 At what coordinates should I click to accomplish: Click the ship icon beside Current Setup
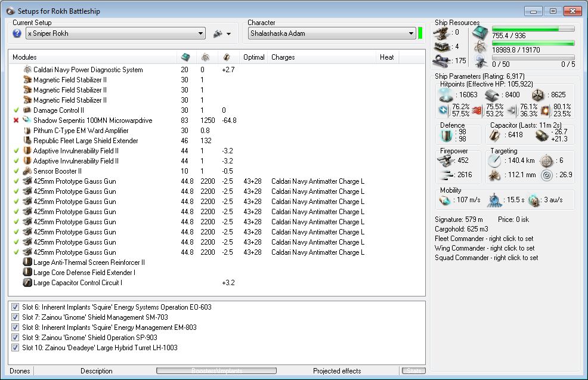pyautogui.click(x=218, y=34)
